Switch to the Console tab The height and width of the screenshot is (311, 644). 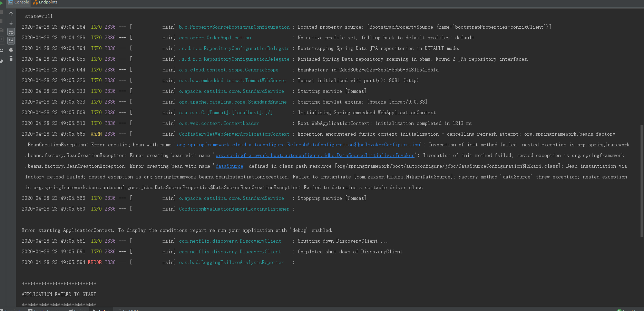19,2
